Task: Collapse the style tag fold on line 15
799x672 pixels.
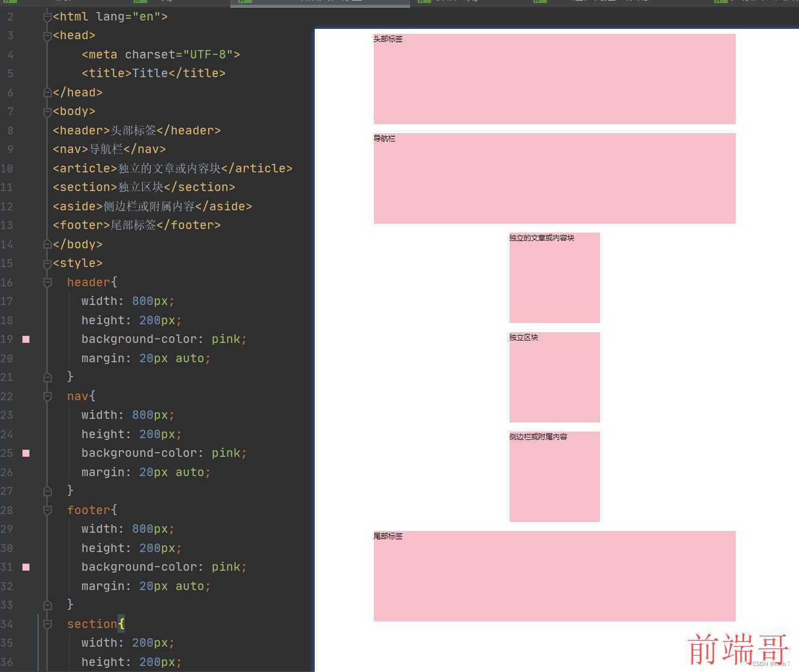Action: point(48,263)
